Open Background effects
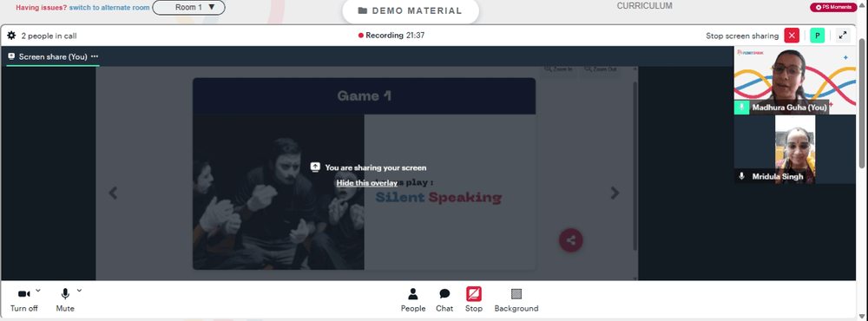Image resolution: width=868 pixels, height=321 pixels. (x=516, y=300)
